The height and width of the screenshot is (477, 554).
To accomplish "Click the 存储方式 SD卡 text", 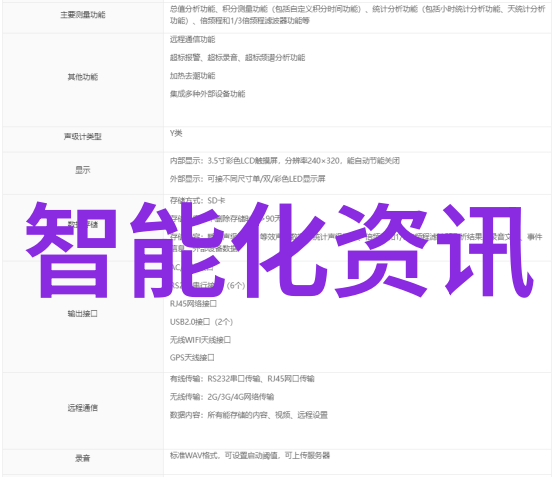I will pos(197,201).
